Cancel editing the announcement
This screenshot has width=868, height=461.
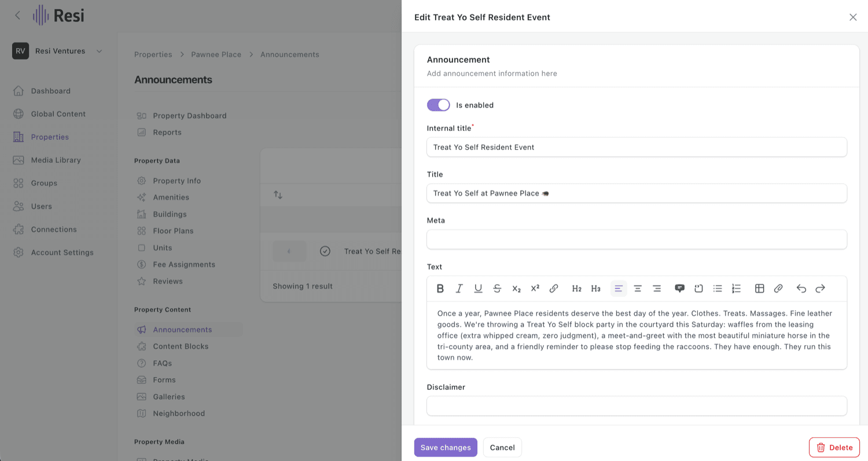click(502, 448)
